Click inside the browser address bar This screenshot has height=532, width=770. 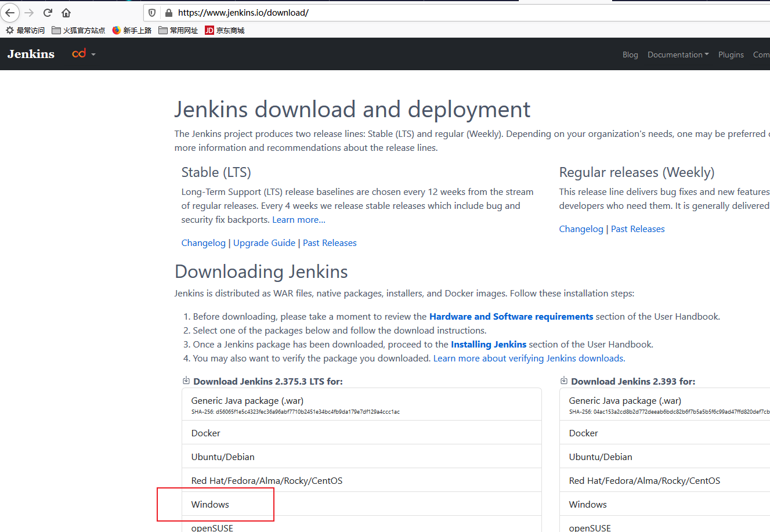tap(348, 13)
